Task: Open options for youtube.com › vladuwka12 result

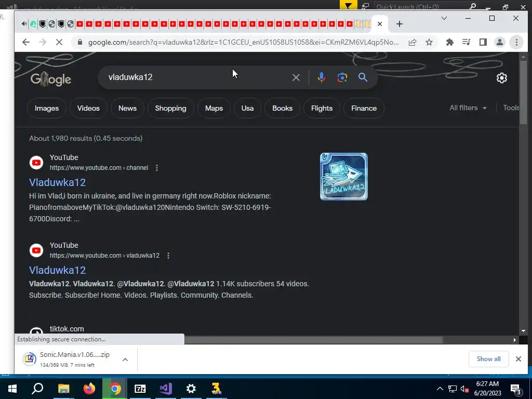Action: coord(168,256)
